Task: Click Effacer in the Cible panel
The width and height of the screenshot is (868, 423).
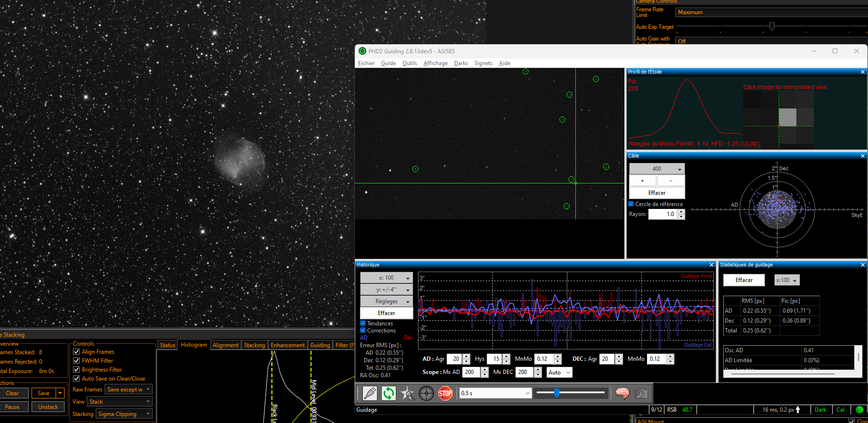Action: [x=657, y=193]
